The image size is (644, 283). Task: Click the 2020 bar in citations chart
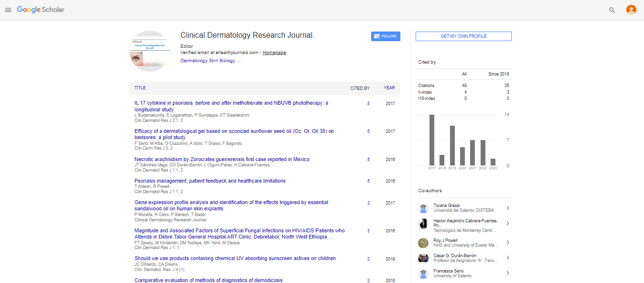click(x=462, y=156)
